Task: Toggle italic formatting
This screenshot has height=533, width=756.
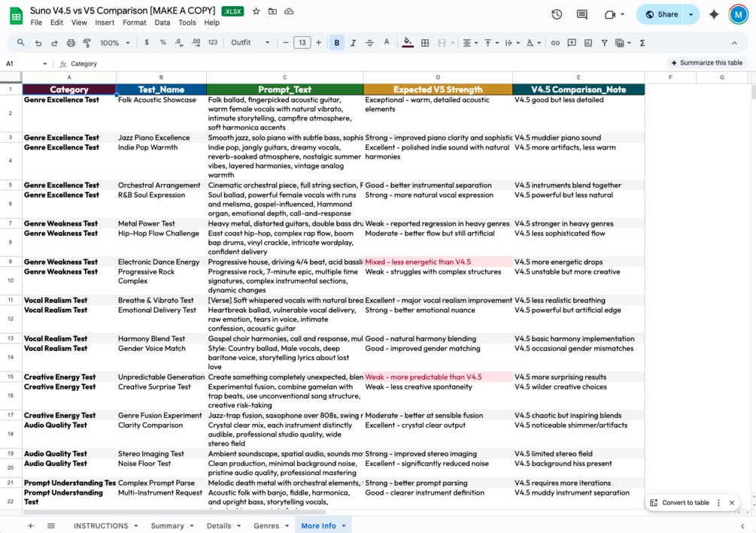Action: (x=354, y=43)
